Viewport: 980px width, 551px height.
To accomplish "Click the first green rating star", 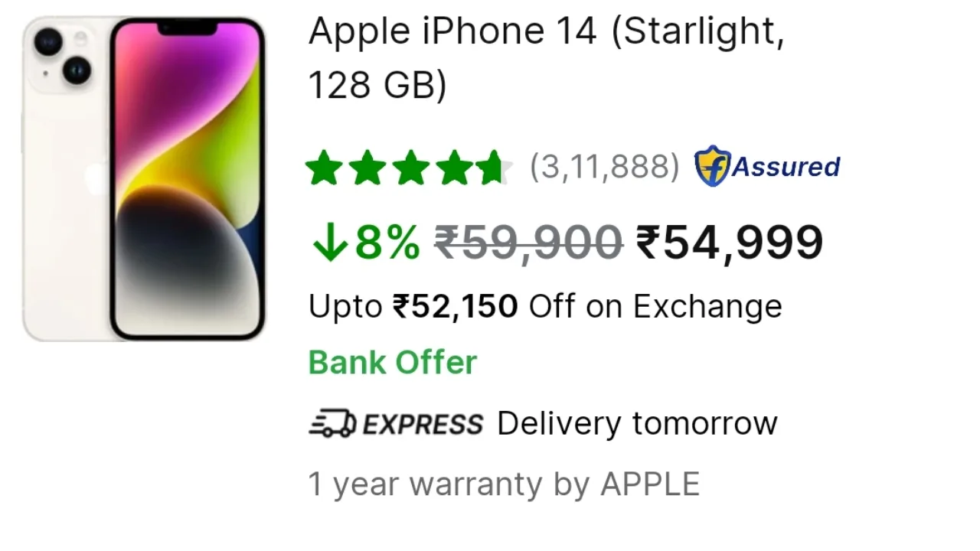I will [x=324, y=168].
